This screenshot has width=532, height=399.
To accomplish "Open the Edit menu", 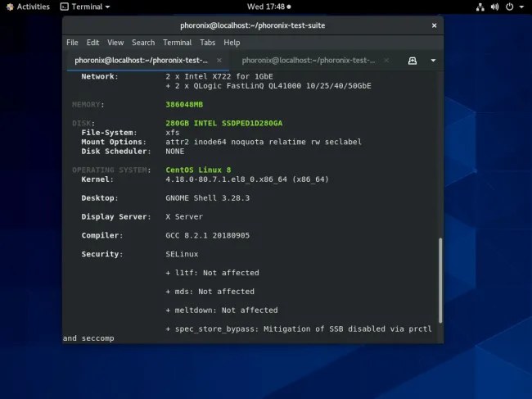I will point(92,43).
